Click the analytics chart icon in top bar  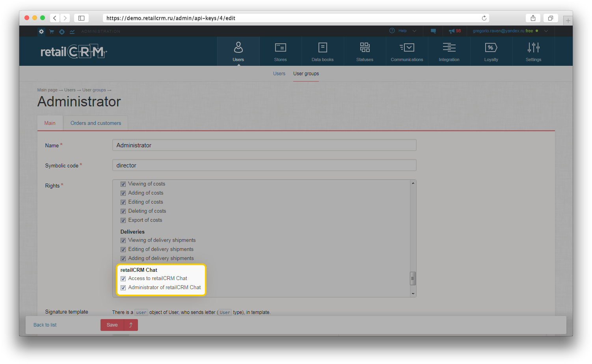(72, 32)
